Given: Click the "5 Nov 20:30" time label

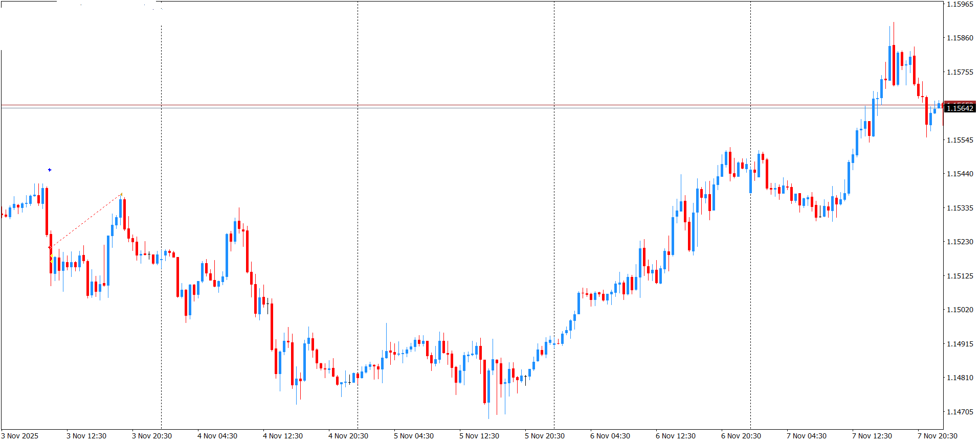Looking at the screenshot, I should click(x=545, y=436).
